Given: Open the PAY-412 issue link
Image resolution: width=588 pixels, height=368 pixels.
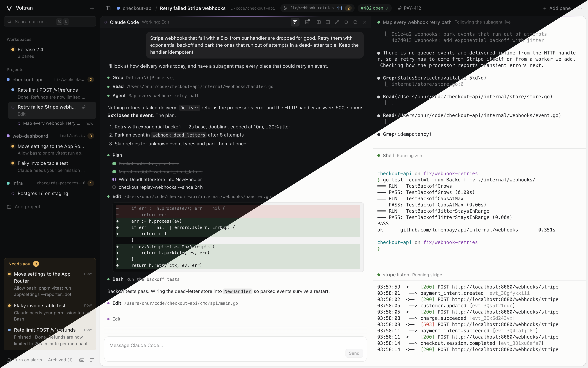Looking at the screenshot, I should [x=409, y=8].
